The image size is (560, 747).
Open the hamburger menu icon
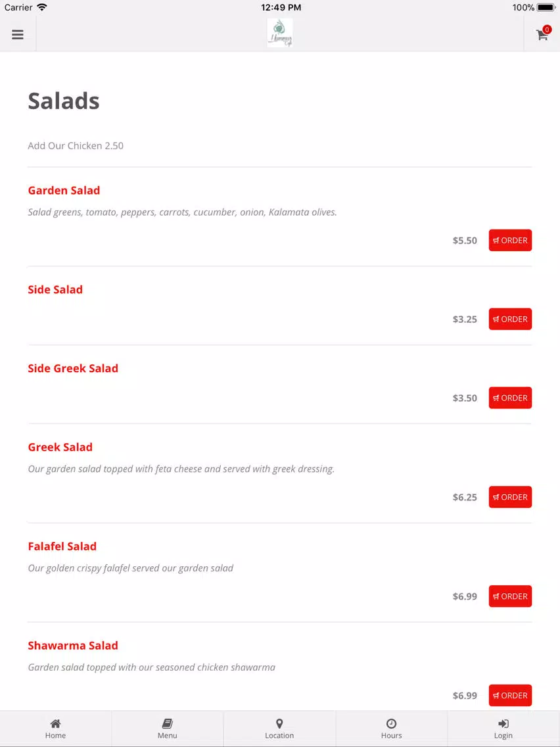(18, 34)
